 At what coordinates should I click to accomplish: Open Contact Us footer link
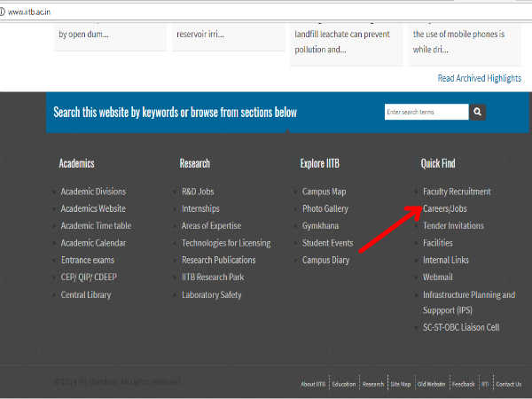coord(509,384)
